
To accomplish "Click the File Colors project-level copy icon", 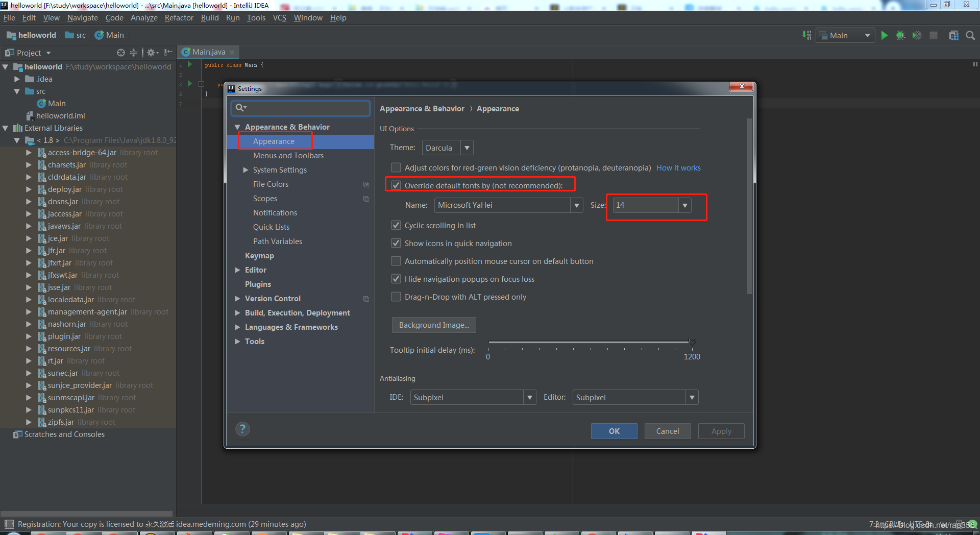I will click(x=366, y=184).
